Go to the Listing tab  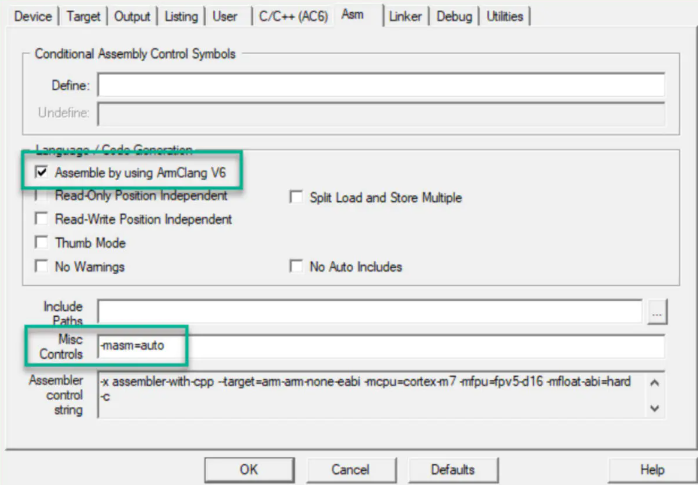(180, 16)
